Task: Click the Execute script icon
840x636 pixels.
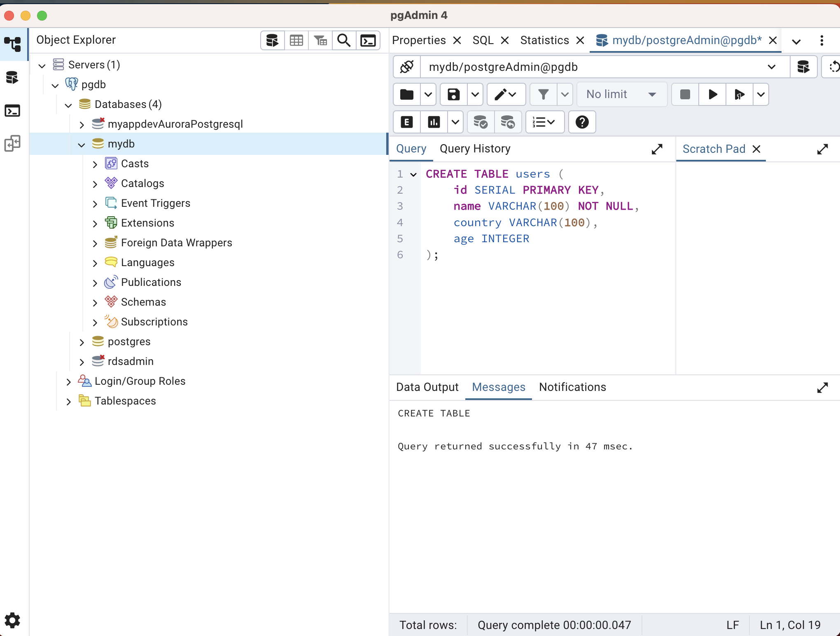Action: [x=740, y=95]
